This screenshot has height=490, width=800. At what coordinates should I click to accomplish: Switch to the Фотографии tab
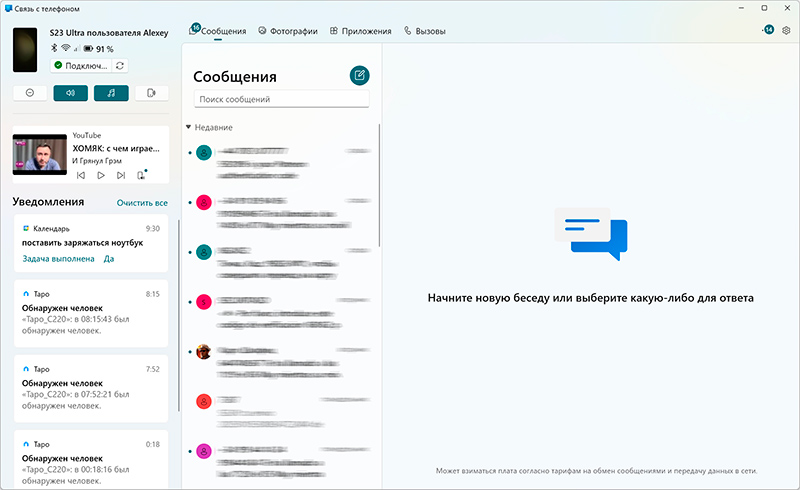tap(288, 31)
